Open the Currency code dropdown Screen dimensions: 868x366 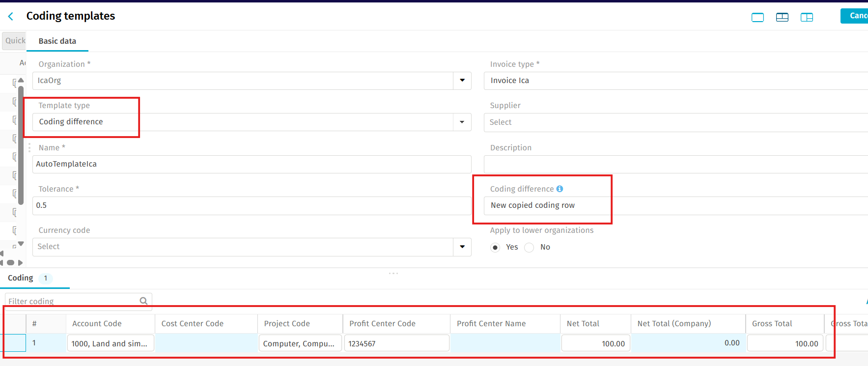pyautogui.click(x=462, y=247)
